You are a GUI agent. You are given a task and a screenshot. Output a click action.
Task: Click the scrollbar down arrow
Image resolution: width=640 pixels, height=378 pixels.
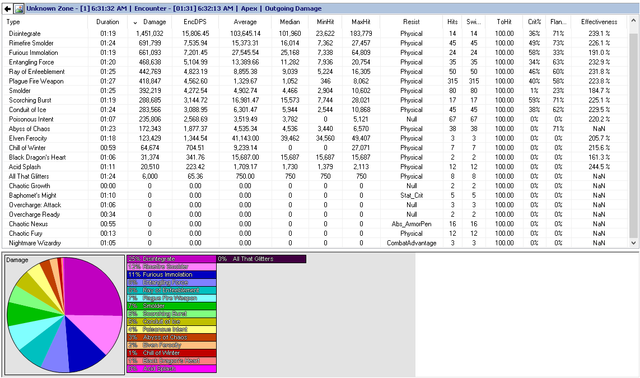click(633, 243)
